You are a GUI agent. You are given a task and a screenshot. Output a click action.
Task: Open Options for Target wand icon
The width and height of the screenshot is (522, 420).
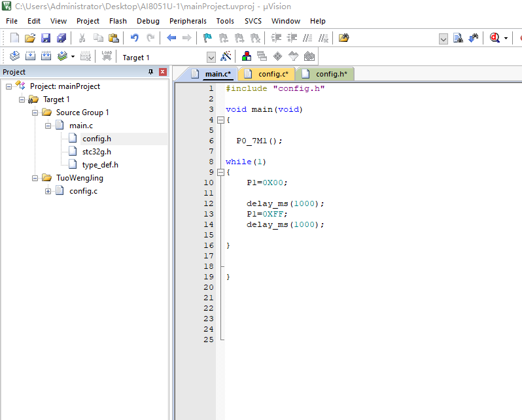point(226,56)
